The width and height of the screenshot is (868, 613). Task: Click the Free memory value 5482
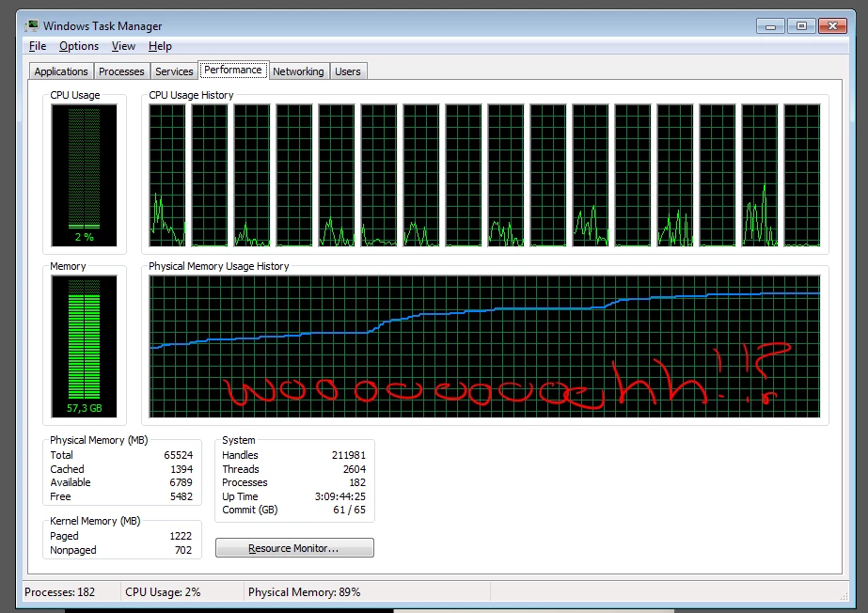click(181, 496)
